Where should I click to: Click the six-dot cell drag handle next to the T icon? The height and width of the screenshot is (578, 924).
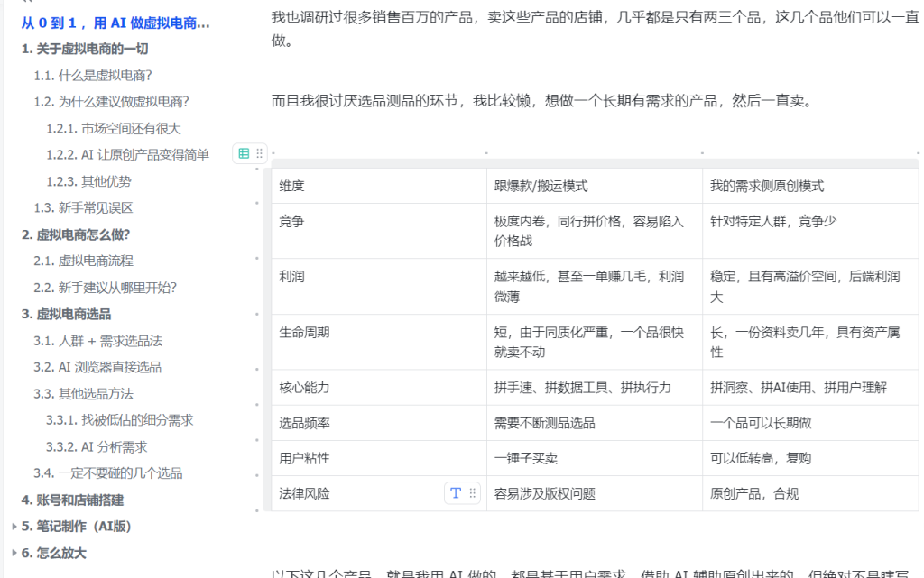(x=473, y=492)
